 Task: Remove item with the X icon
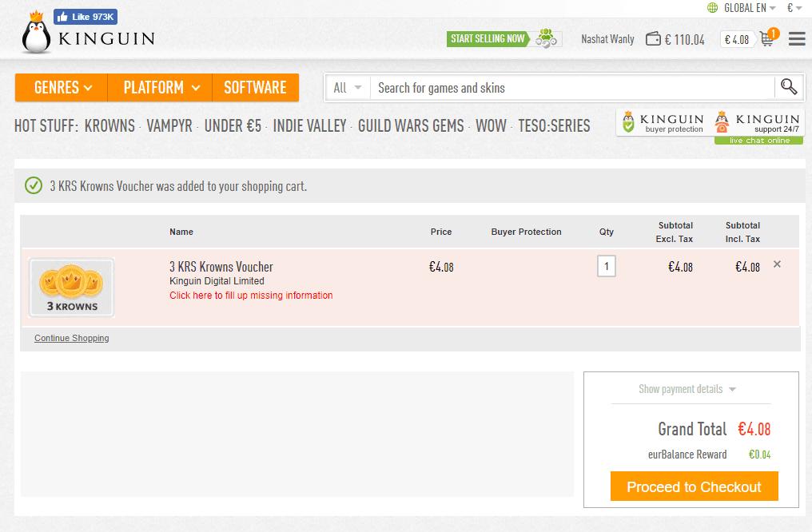(777, 264)
